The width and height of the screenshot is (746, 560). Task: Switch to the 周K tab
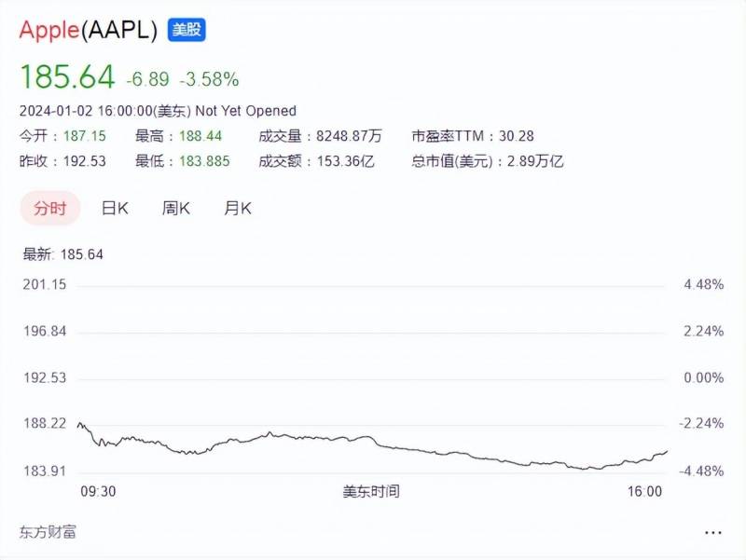pos(176,208)
